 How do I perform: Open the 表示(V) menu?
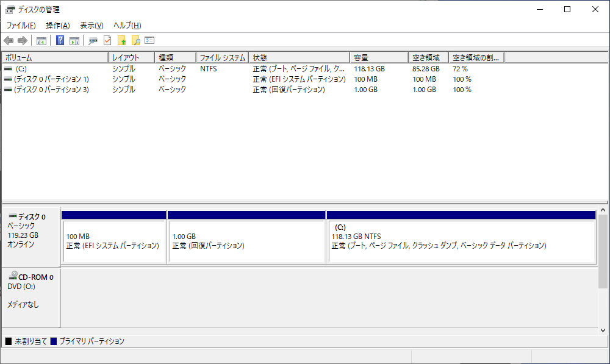[91, 26]
